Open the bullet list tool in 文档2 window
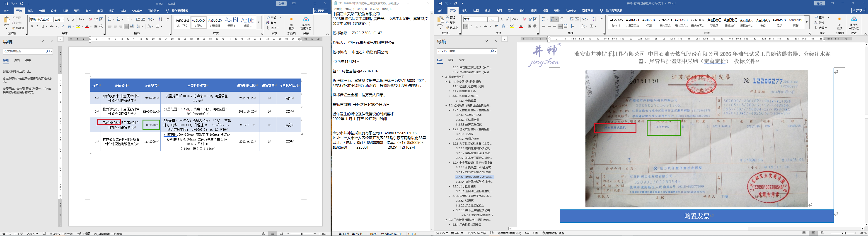Viewport: 868px width, 236px height. [110, 19]
